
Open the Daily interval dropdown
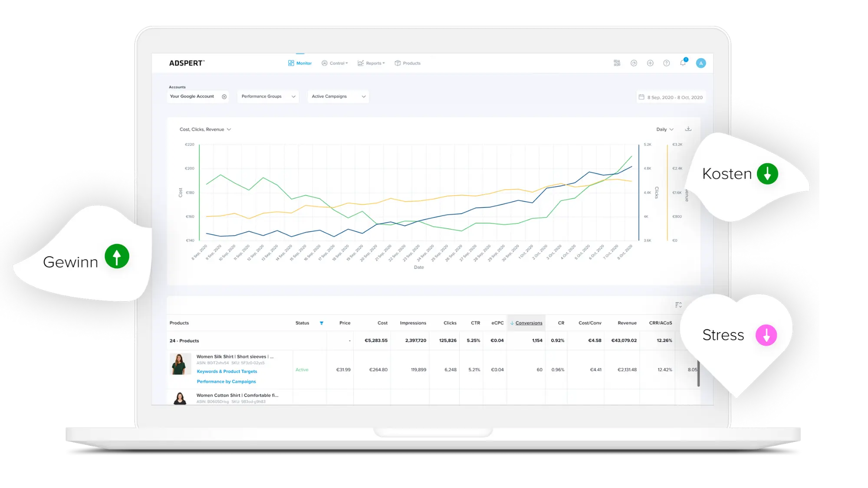(664, 129)
